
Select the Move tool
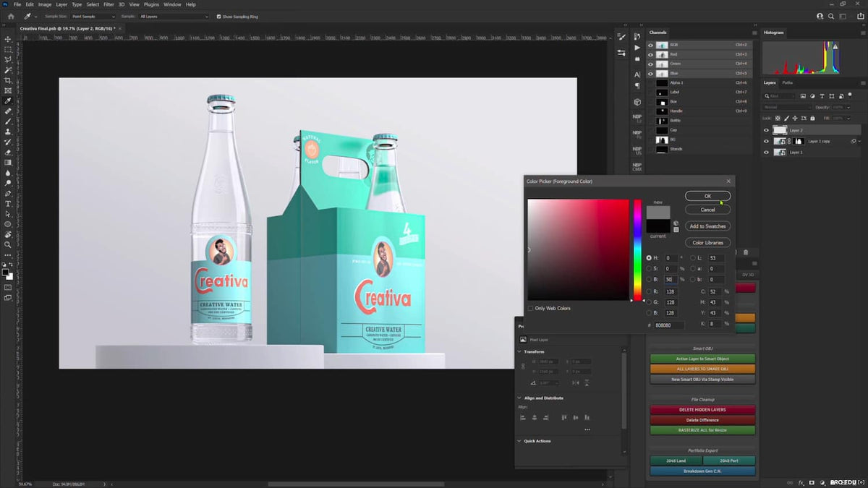(9, 40)
